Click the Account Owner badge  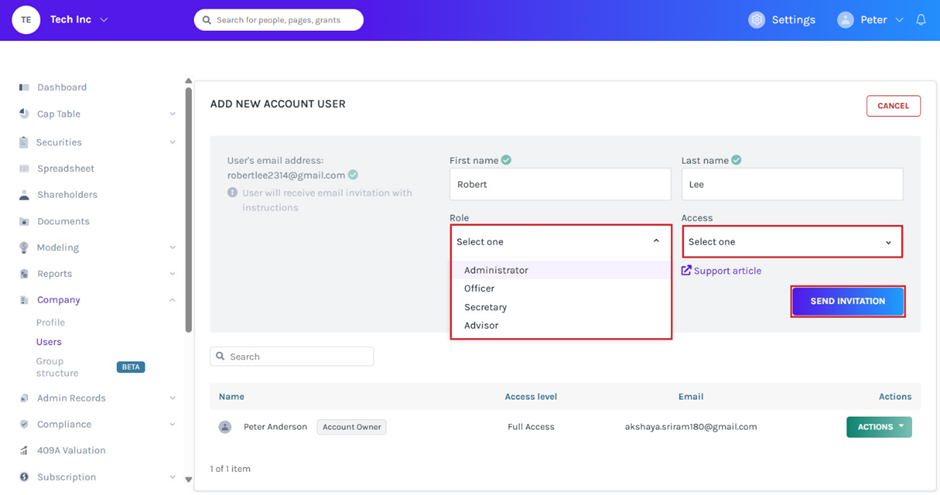click(x=352, y=427)
